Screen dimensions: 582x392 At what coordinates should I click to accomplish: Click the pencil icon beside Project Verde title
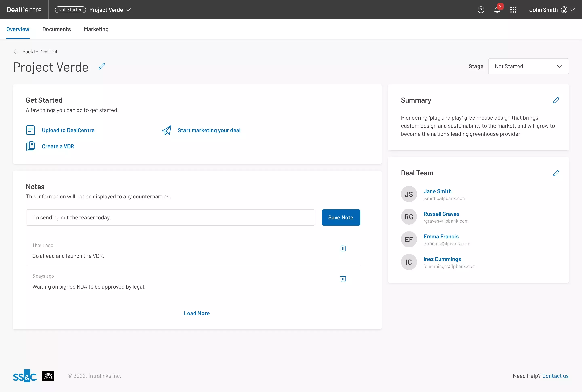tap(102, 66)
